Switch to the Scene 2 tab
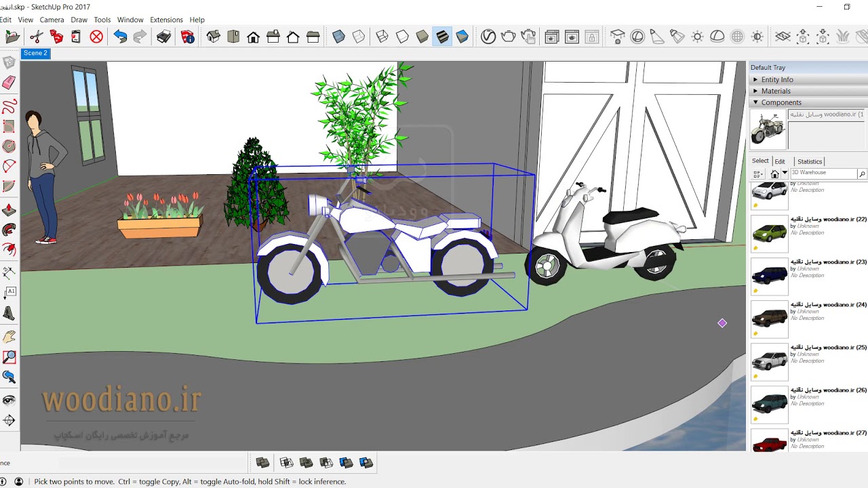Viewport: 868px width, 488px height. click(35, 53)
